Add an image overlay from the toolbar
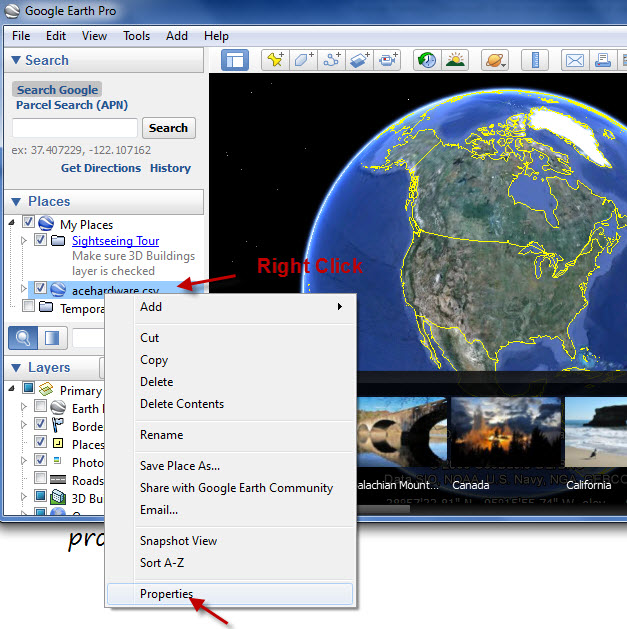Viewport: 627px width, 629px height. (x=359, y=60)
